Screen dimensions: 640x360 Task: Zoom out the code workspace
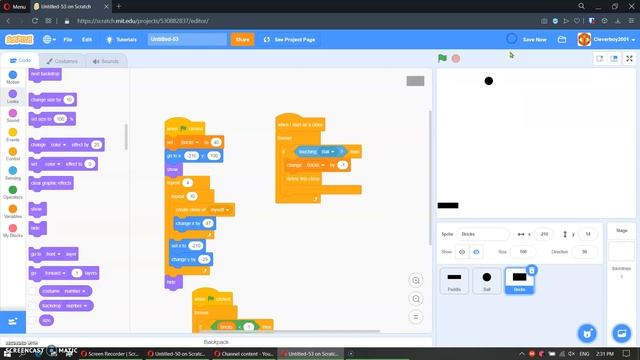point(416,299)
